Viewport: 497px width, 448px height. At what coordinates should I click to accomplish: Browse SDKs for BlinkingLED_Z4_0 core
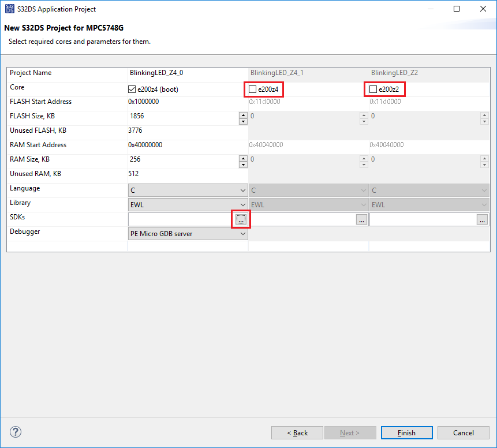[241, 219]
